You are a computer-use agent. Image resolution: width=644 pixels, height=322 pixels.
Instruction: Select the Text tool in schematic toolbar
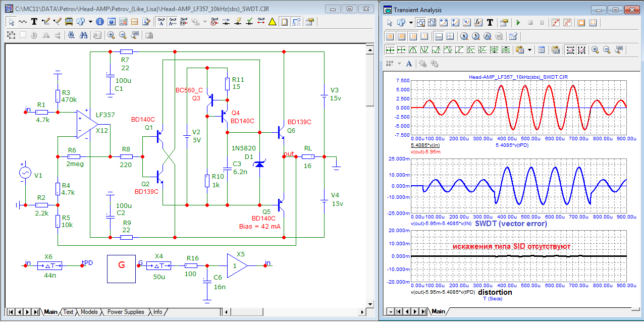point(34,22)
